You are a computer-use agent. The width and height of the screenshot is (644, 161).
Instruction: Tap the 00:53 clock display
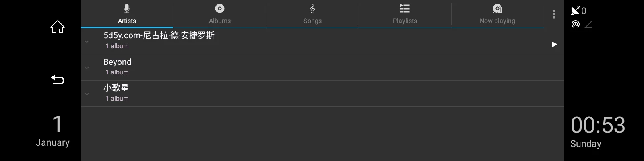click(x=598, y=125)
